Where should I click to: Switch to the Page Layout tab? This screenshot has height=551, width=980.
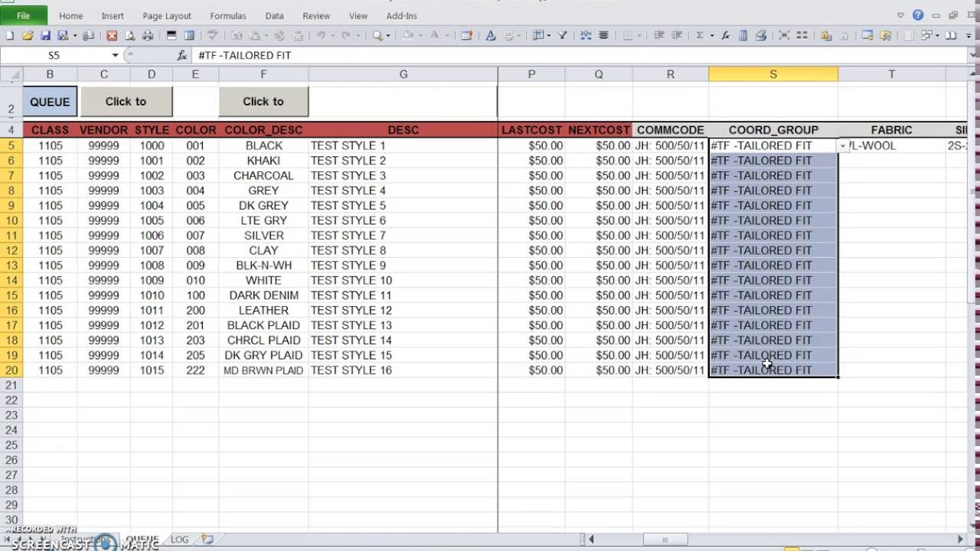(x=167, y=15)
